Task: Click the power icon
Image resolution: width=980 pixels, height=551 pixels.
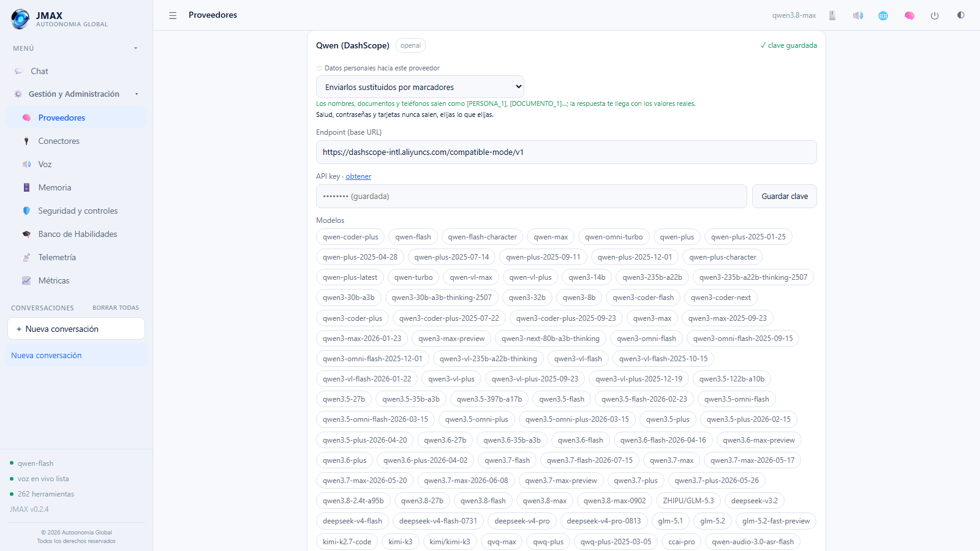Action: tap(935, 15)
